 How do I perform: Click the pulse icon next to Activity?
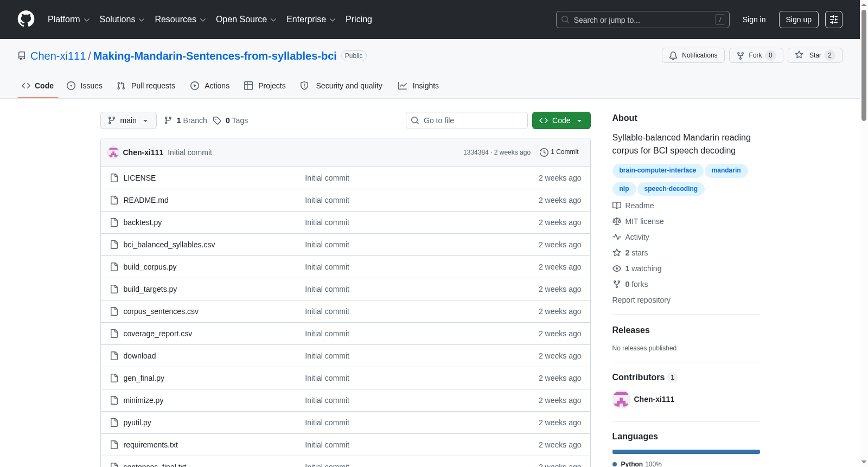pyautogui.click(x=617, y=237)
